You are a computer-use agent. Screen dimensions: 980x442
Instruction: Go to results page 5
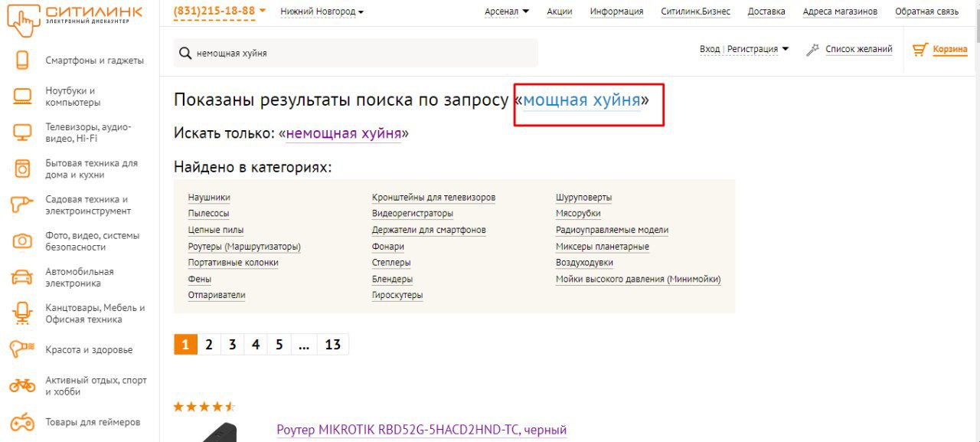pyautogui.click(x=279, y=345)
